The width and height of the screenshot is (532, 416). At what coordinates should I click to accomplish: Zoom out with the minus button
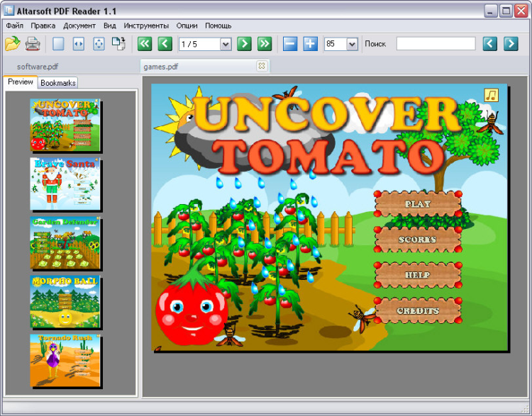[290, 44]
